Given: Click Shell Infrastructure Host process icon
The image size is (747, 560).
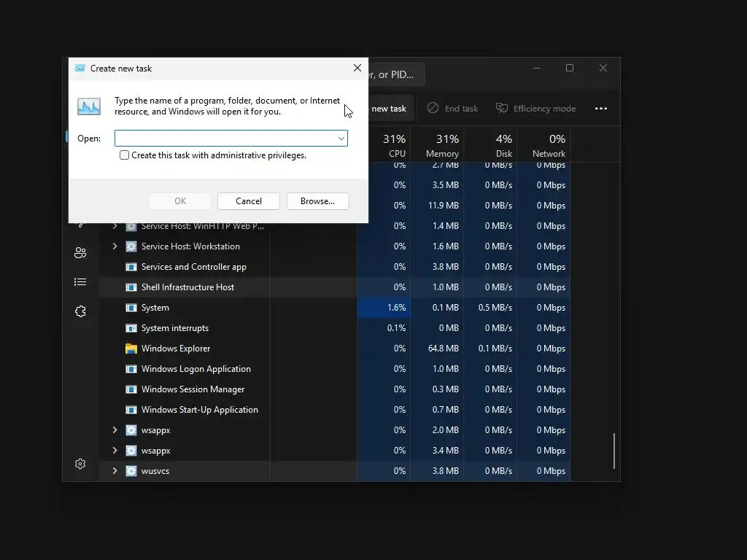Looking at the screenshot, I should (131, 287).
